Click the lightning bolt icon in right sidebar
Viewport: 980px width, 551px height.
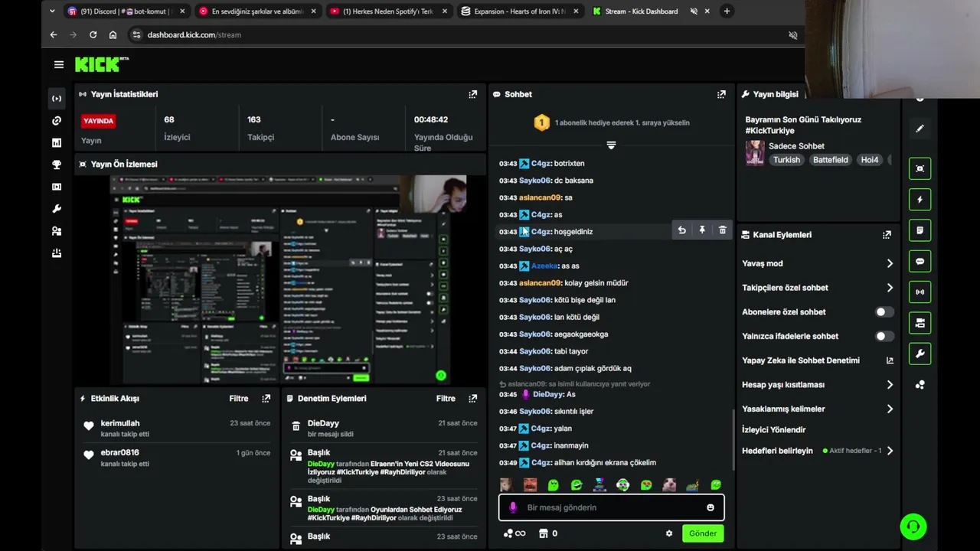coord(920,200)
